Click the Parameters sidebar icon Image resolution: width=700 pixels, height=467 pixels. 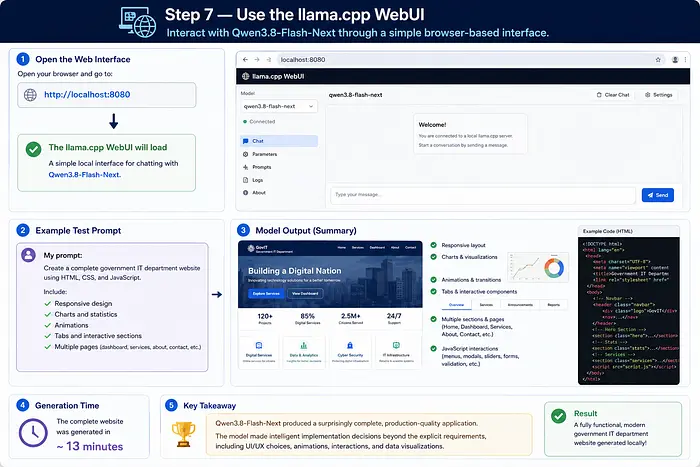[246, 154]
